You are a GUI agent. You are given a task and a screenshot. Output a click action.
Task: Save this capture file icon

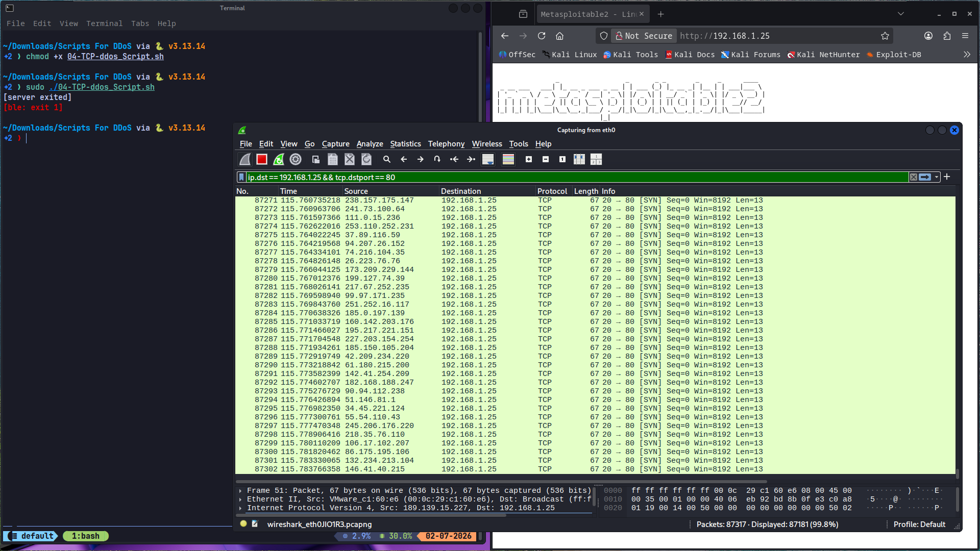coord(333,160)
